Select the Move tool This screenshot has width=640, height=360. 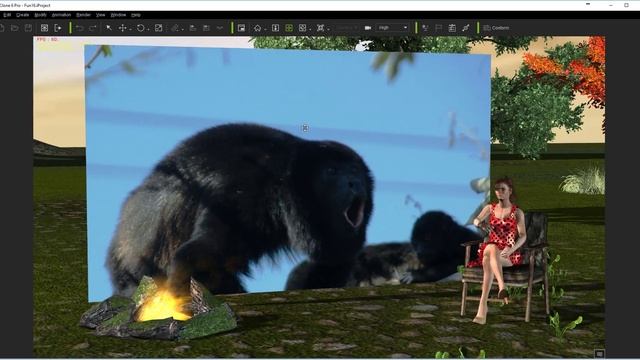[122, 28]
